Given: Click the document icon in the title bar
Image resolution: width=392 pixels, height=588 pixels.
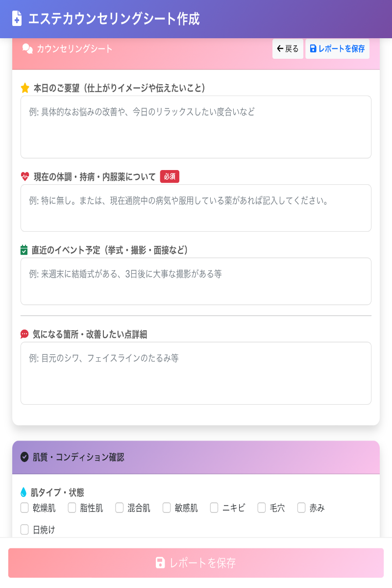Looking at the screenshot, I should (16, 19).
